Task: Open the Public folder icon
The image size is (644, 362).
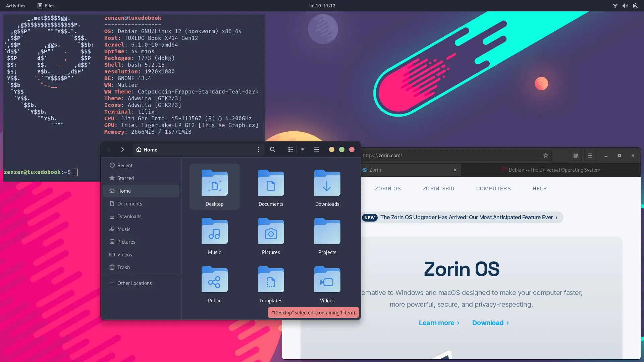Action: pos(215,280)
